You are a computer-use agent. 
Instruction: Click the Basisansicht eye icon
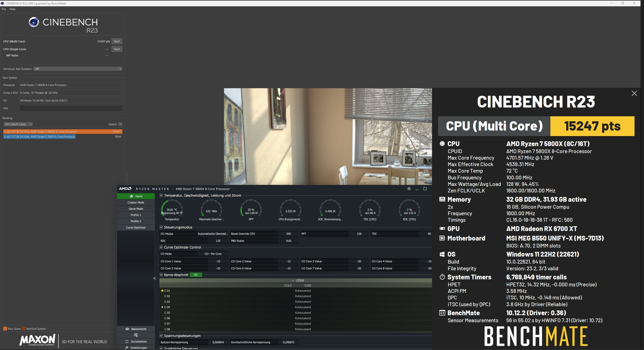point(127,329)
